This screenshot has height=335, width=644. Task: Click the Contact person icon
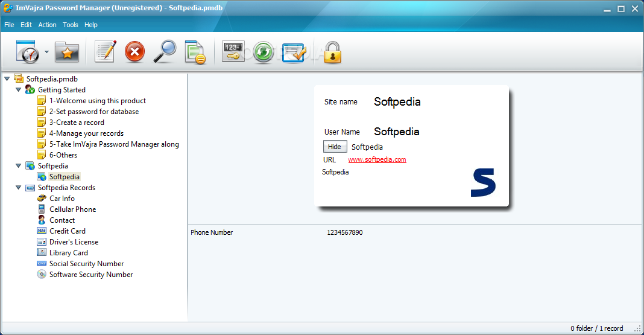(42, 220)
